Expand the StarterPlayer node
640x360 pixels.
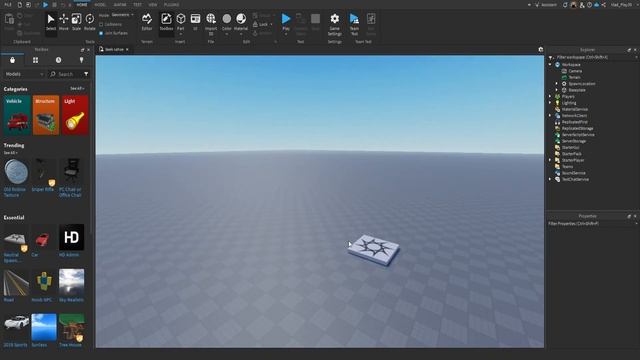point(550,160)
